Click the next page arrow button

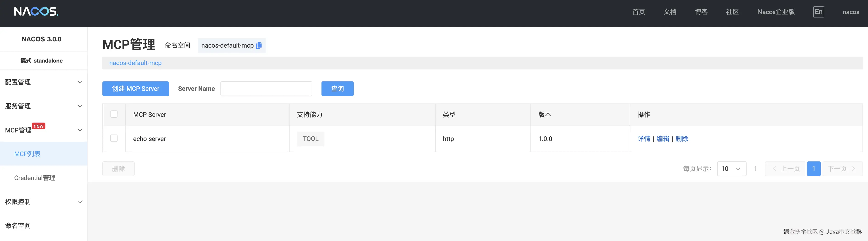point(842,169)
